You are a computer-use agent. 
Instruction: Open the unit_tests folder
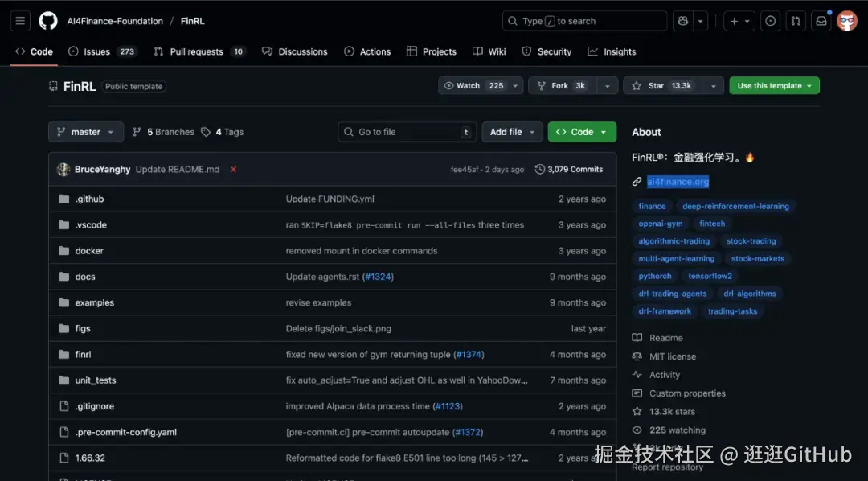96,380
